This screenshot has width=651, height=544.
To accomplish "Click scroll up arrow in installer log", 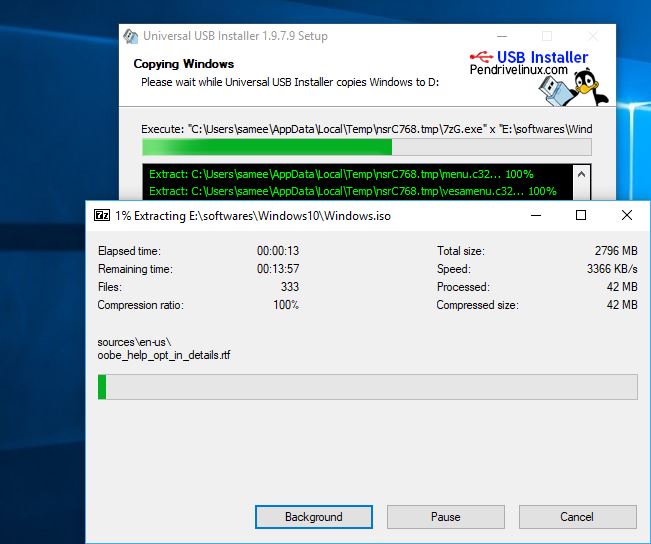I will [x=582, y=174].
